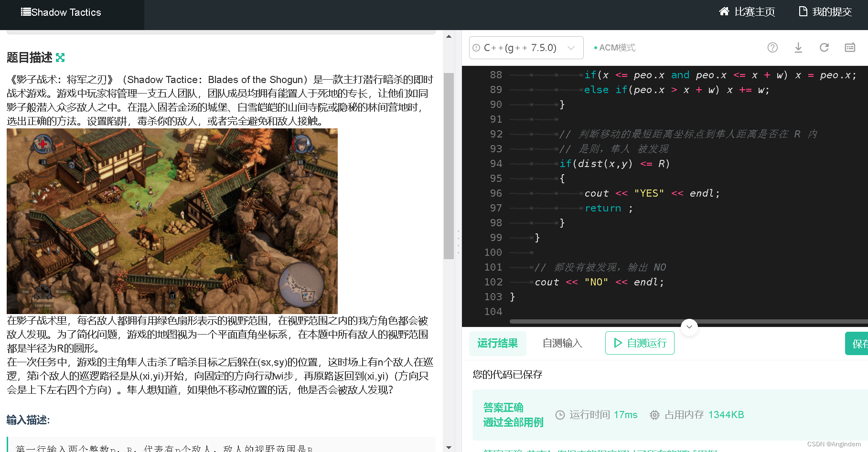Click the problem panel scroll-down arrow
The width and height of the screenshot is (868, 452).
(x=449, y=447)
